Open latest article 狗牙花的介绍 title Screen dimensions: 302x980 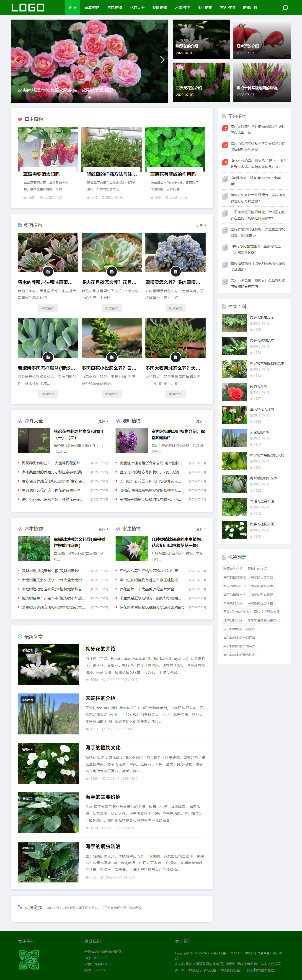click(x=101, y=649)
